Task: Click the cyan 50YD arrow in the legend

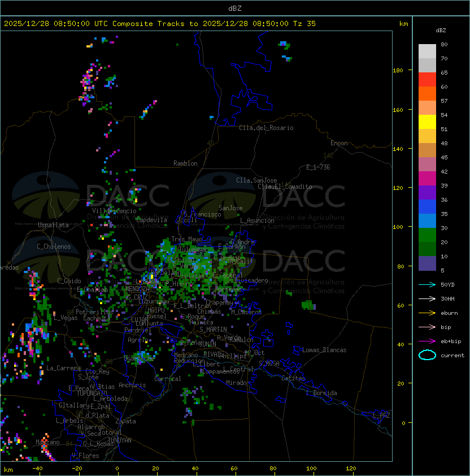Action: pos(427,284)
